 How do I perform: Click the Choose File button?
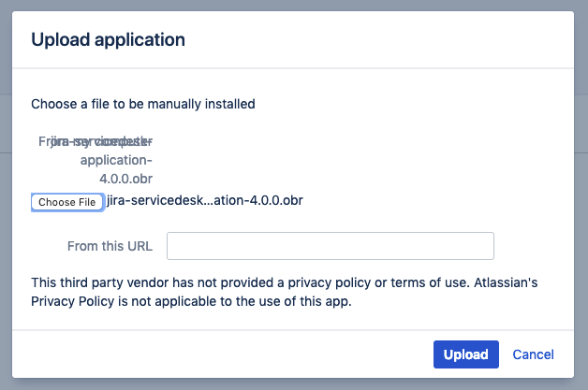click(x=67, y=202)
